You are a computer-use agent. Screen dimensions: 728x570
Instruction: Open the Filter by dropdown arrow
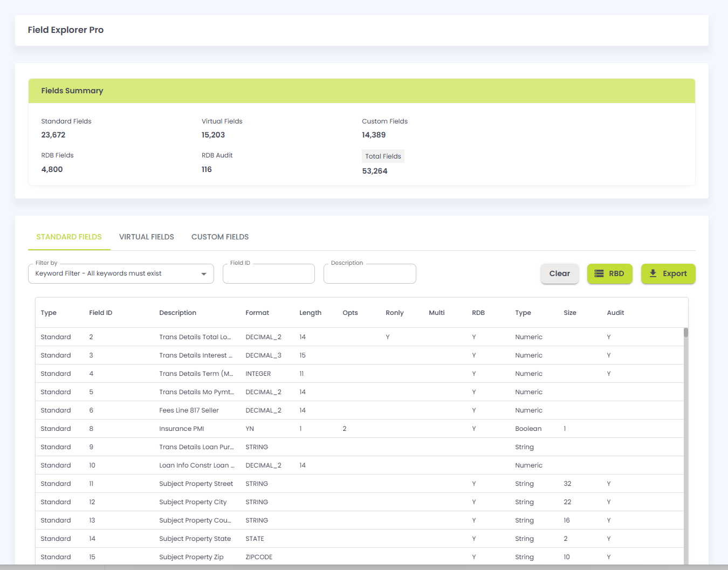tap(204, 274)
